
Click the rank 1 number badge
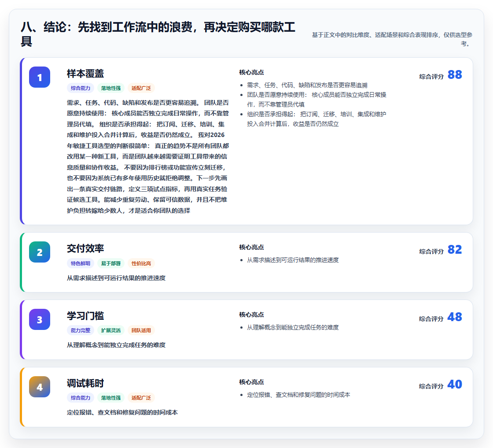click(40, 77)
